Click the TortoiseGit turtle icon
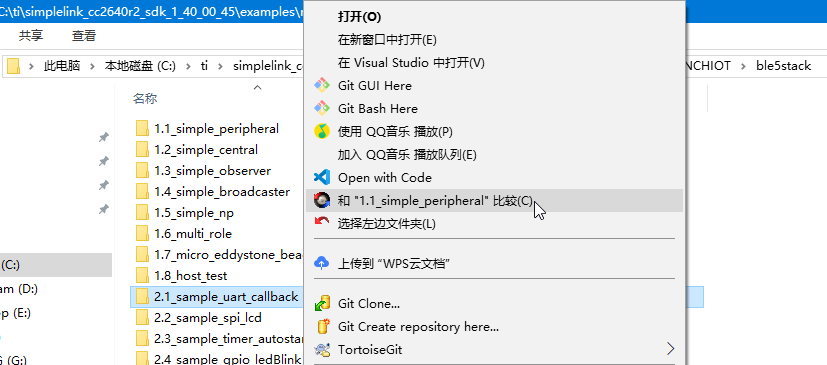The image size is (827, 365). click(322, 349)
